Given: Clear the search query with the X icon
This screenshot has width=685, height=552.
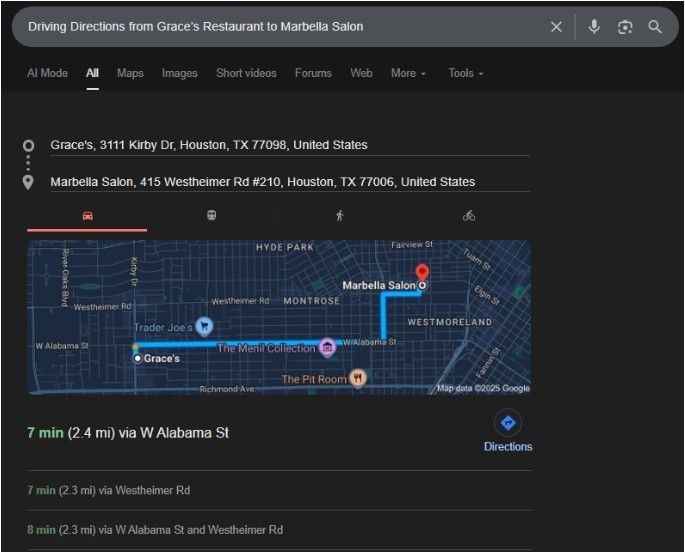Looking at the screenshot, I should [556, 27].
